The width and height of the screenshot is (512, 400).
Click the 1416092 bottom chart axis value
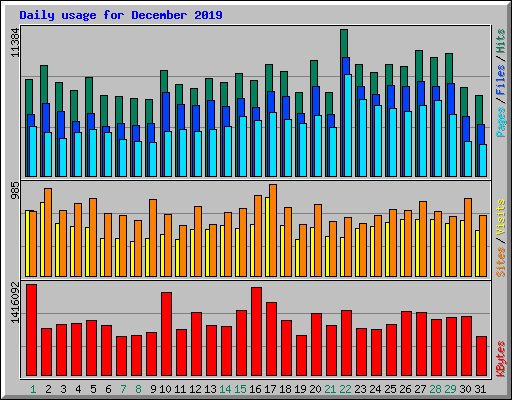tap(15, 302)
